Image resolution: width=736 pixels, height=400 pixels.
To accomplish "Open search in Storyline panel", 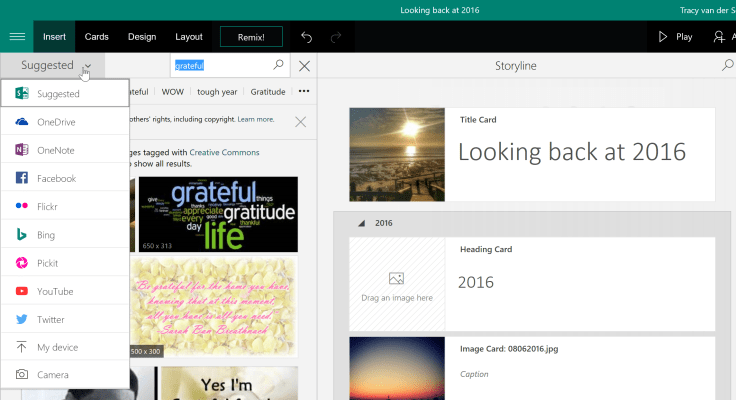I will (727, 66).
